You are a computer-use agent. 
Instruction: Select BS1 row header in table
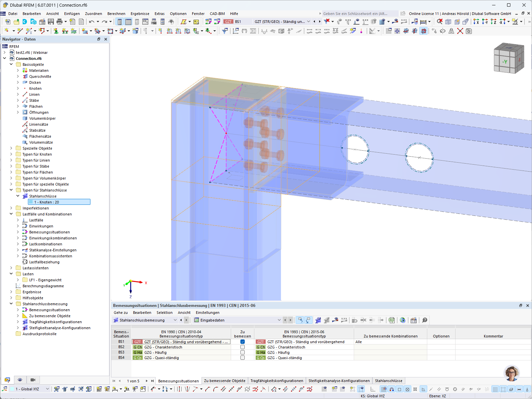point(121,342)
